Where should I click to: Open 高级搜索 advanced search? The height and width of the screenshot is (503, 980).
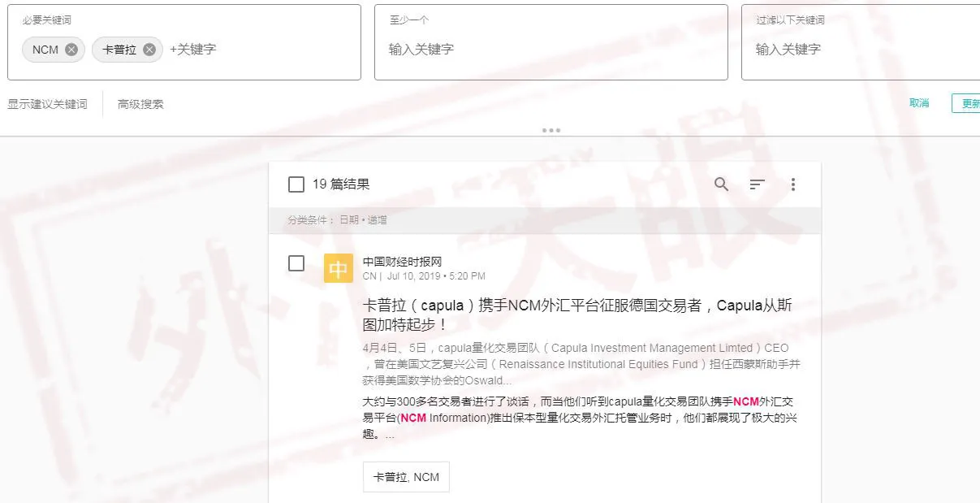[140, 104]
